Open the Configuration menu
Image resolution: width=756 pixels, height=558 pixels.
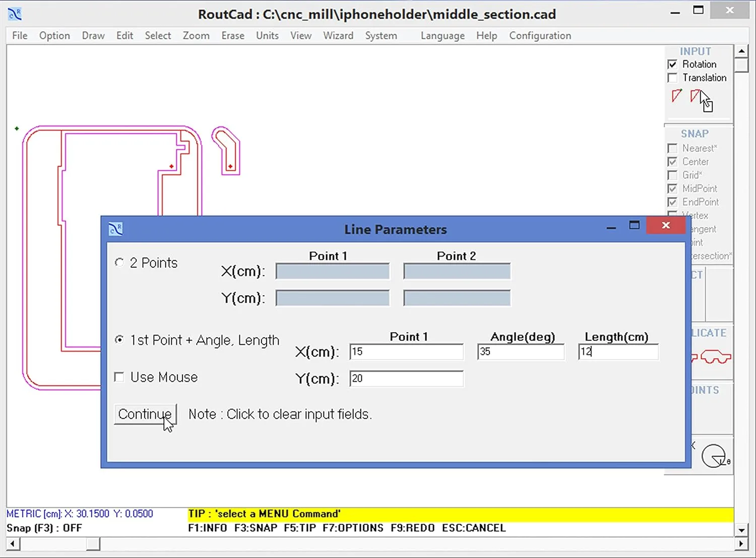(540, 35)
